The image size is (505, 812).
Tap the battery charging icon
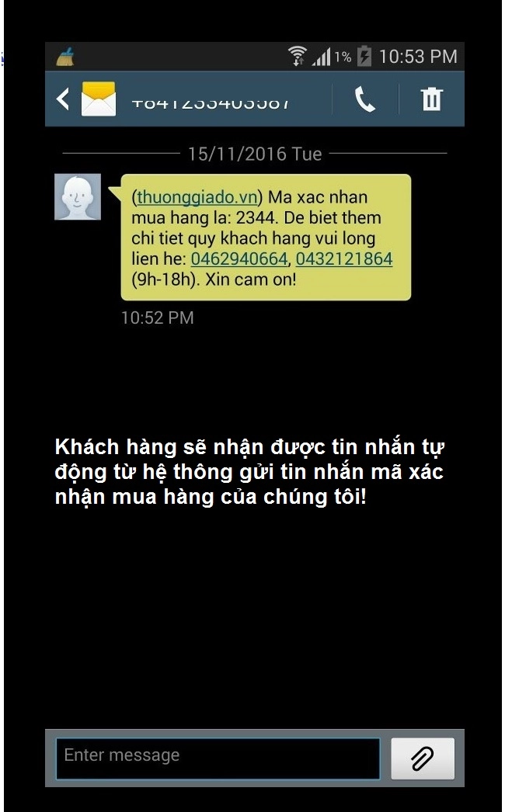(x=364, y=56)
